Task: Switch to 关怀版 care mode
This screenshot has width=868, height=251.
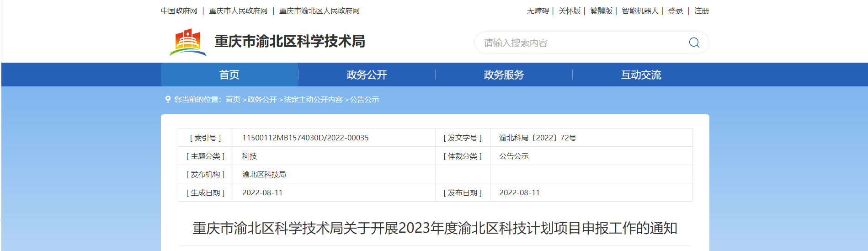Action: (x=569, y=11)
